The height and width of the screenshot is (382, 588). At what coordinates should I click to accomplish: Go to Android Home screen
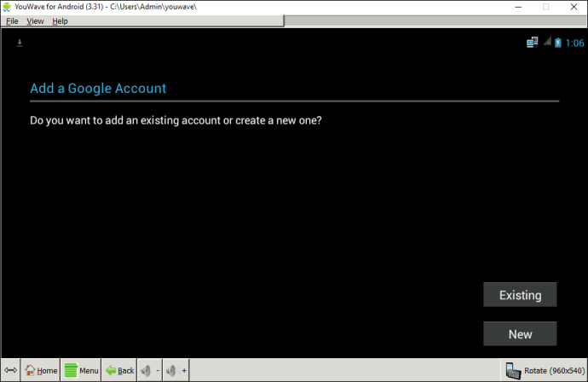(x=41, y=370)
